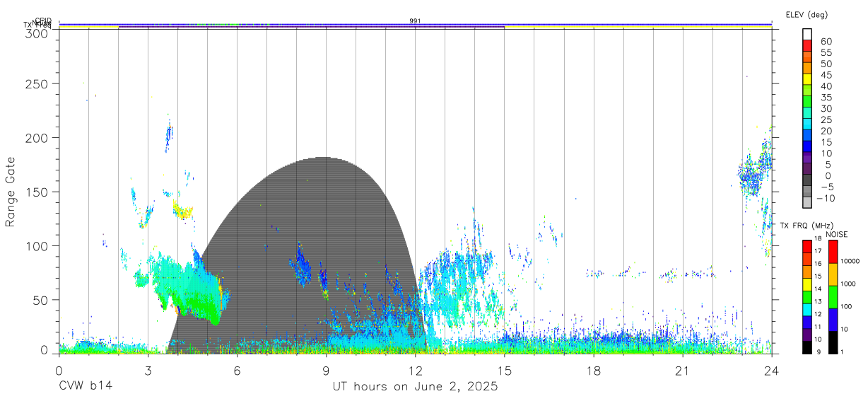Click the '45' label on ELEV scale
The height and width of the screenshot is (401, 868).
click(x=826, y=75)
